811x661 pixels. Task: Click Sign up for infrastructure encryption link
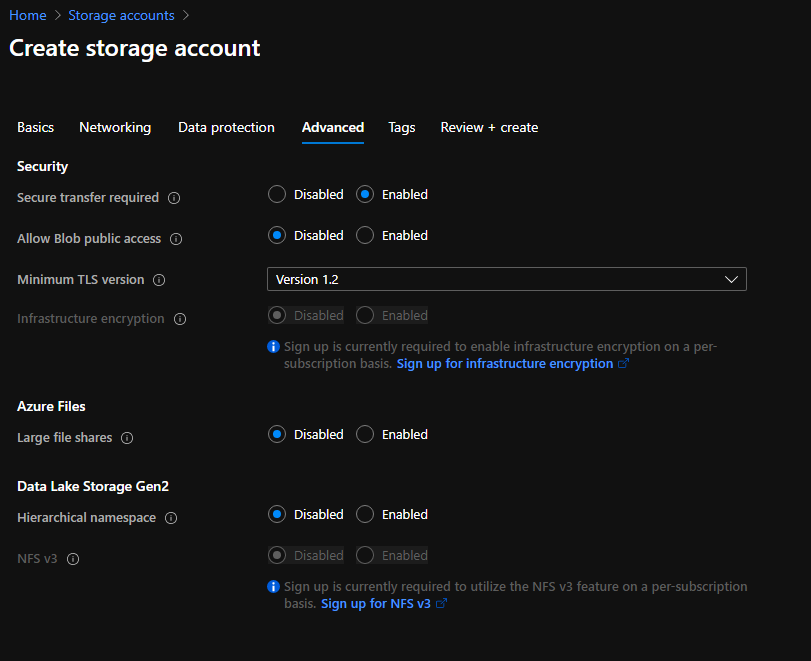(x=505, y=364)
